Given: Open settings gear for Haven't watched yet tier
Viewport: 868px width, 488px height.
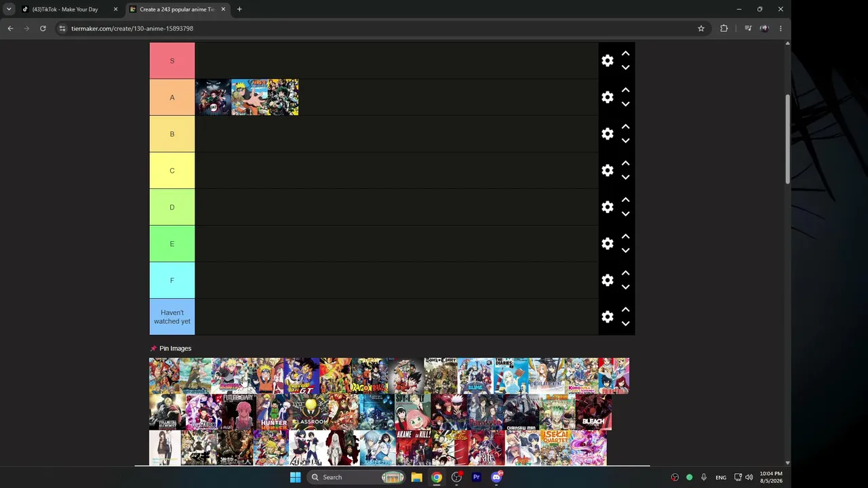Looking at the screenshot, I should pos(608,317).
